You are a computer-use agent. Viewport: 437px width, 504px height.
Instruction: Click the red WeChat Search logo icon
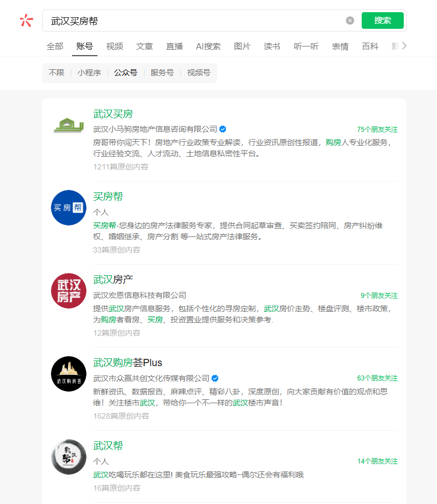click(x=27, y=20)
